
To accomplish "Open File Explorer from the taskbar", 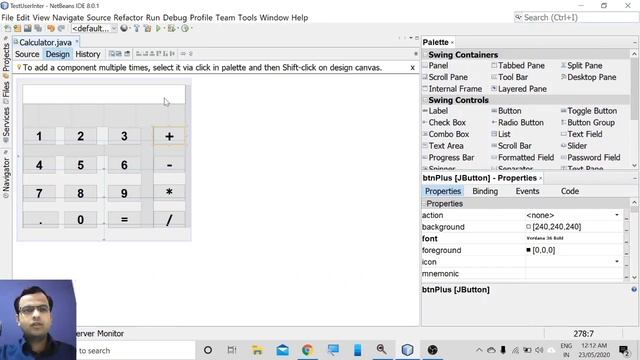I will pos(258,350).
